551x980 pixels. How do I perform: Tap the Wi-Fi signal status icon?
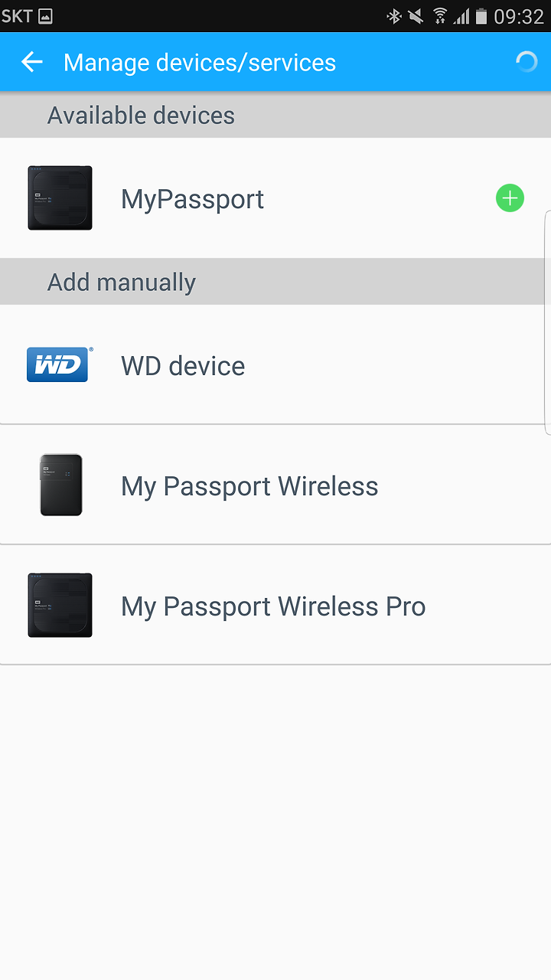pos(440,16)
